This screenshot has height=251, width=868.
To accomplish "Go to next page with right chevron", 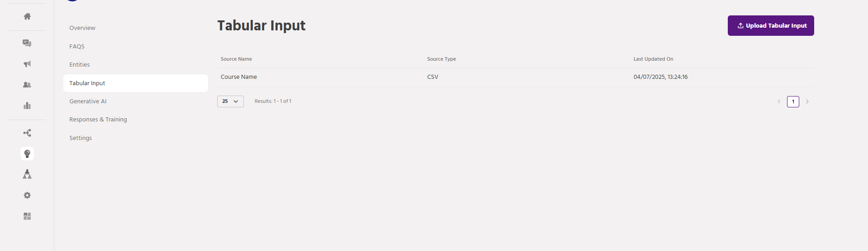I will coord(807,101).
